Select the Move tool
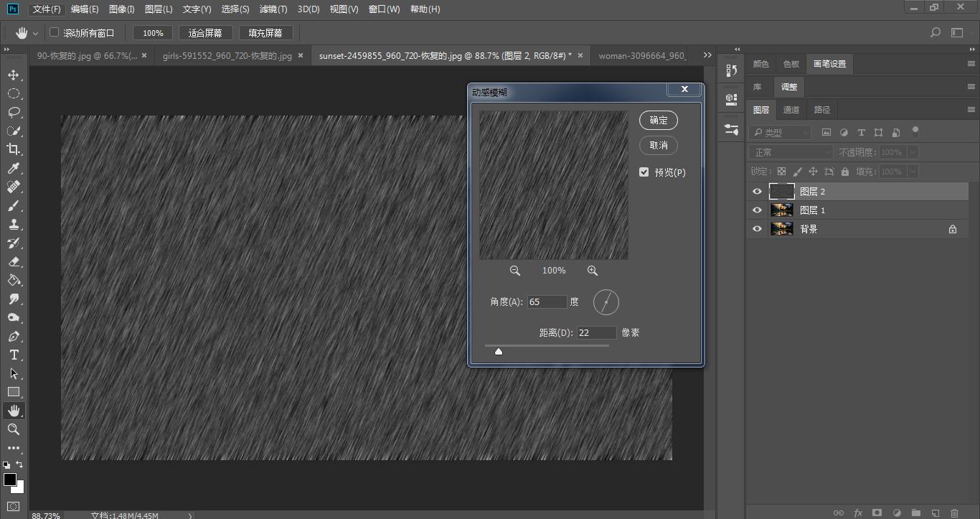 point(13,75)
